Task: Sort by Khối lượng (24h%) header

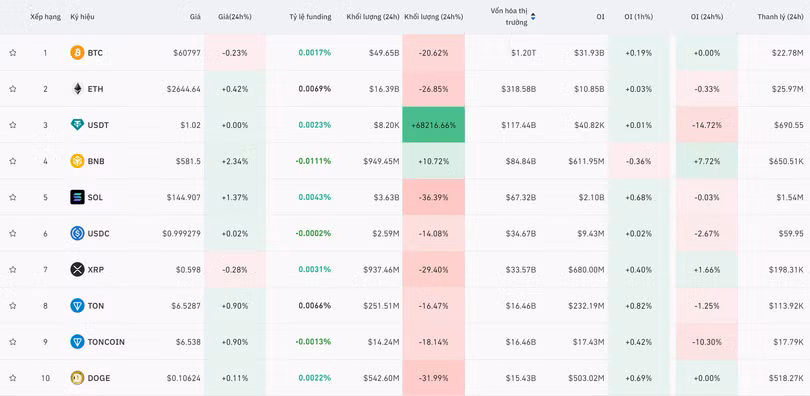Action: point(433,17)
